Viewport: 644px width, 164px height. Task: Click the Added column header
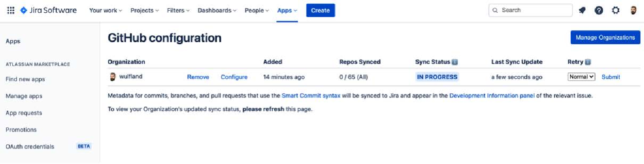[273, 62]
